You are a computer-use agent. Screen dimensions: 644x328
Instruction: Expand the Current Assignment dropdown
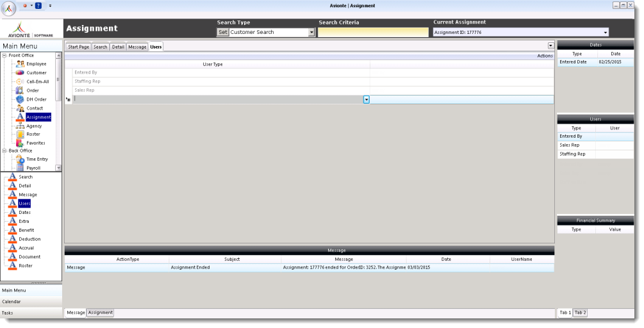coord(605,33)
